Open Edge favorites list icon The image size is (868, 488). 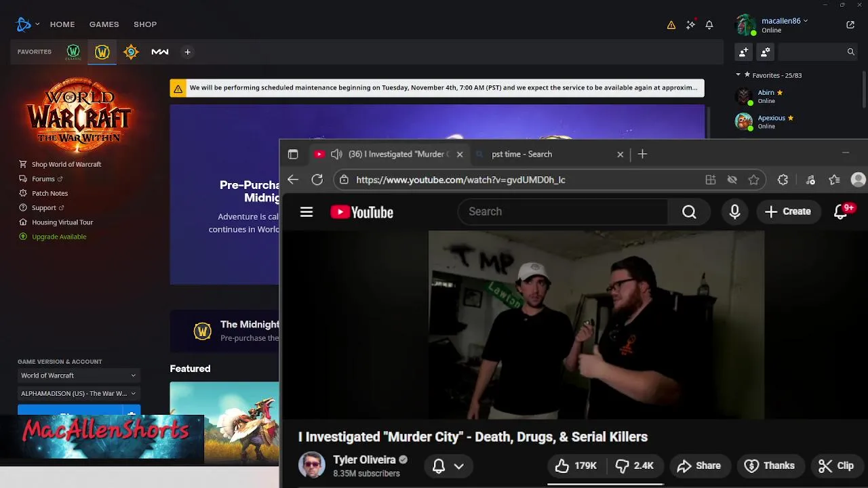pyautogui.click(x=835, y=180)
